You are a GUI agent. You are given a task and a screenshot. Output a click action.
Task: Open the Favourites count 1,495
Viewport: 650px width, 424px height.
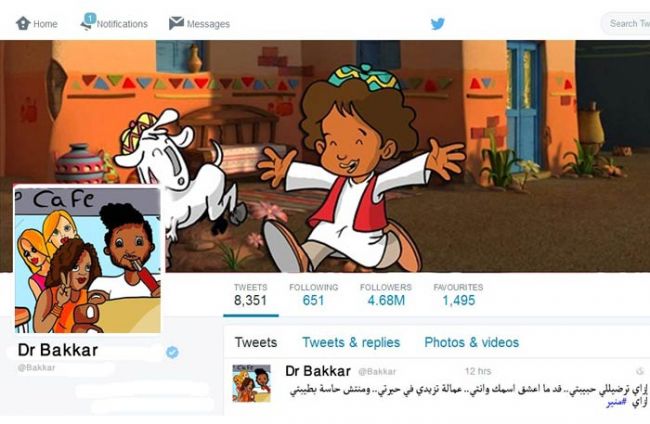(458, 295)
